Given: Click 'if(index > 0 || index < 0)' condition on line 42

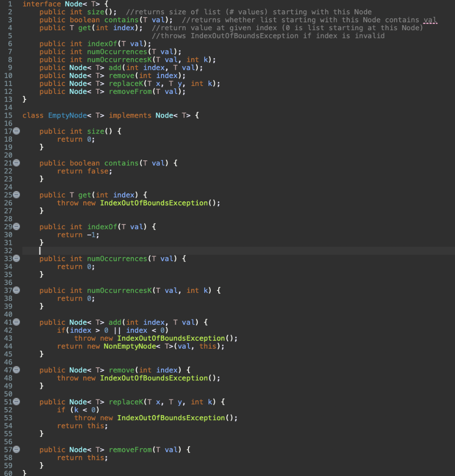Looking at the screenshot, I should pyautogui.click(x=113, y=331).
